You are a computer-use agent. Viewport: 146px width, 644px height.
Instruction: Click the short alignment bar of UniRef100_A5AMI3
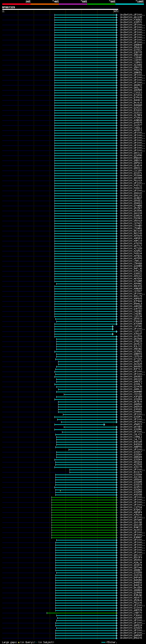tap(80, 424)
